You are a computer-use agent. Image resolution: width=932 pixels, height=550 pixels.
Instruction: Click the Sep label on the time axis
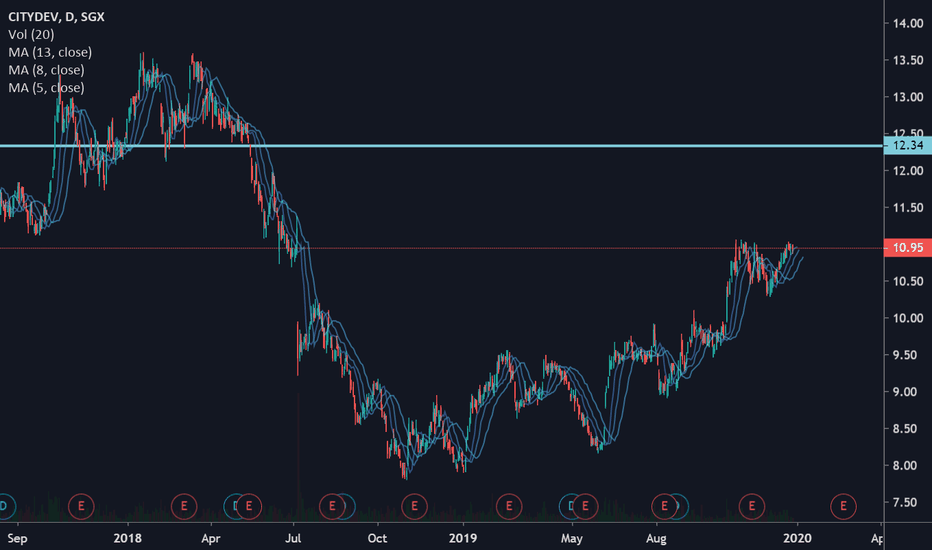click(17, 539)
